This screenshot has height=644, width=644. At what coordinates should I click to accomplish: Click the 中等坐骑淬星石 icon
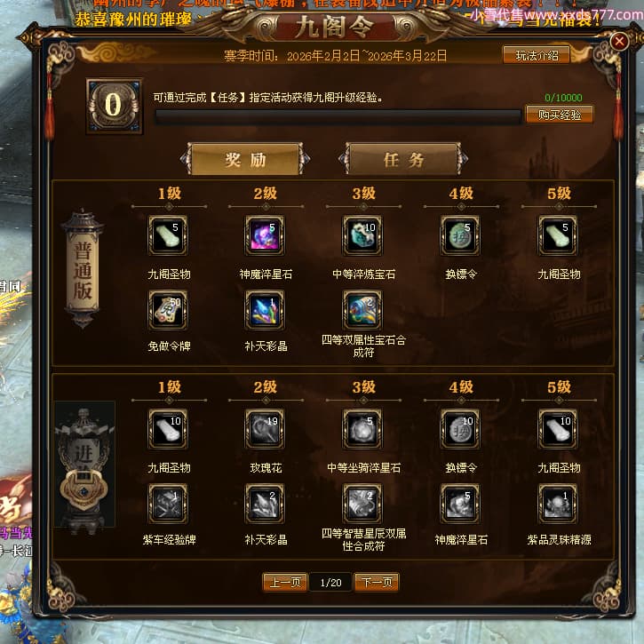pos(362,429)
